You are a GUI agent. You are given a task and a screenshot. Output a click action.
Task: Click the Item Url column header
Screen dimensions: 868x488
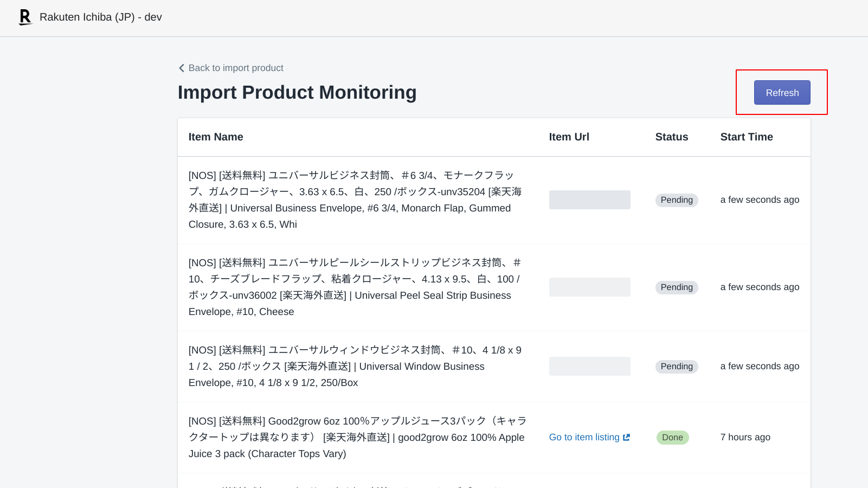tap(569, 137)
